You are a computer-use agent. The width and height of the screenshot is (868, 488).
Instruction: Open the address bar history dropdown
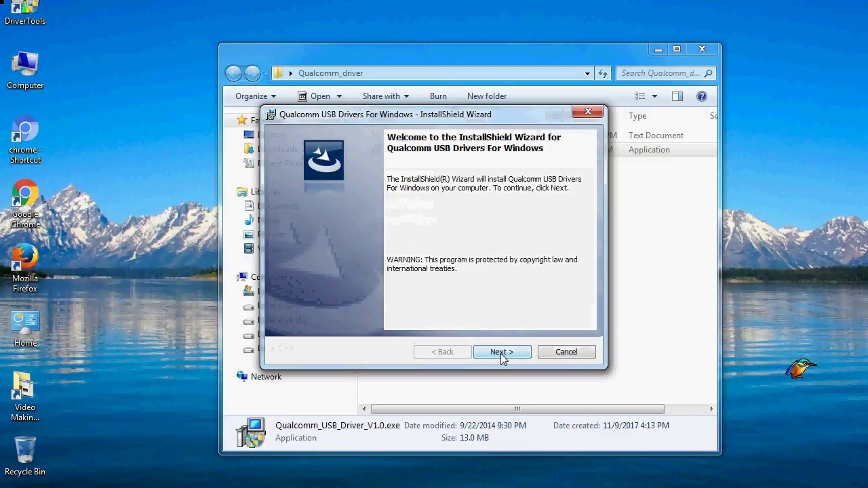(587, 73)
